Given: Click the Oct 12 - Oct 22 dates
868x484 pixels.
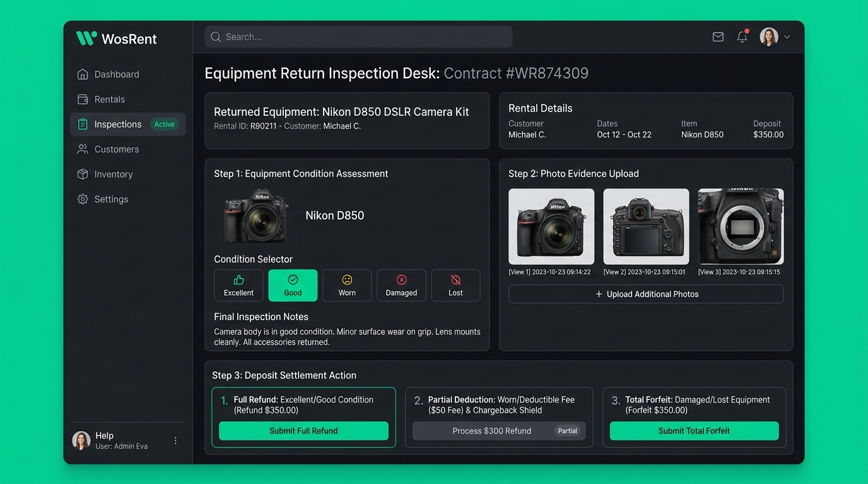Looking at the screenshot, I should tap(625, 135).
